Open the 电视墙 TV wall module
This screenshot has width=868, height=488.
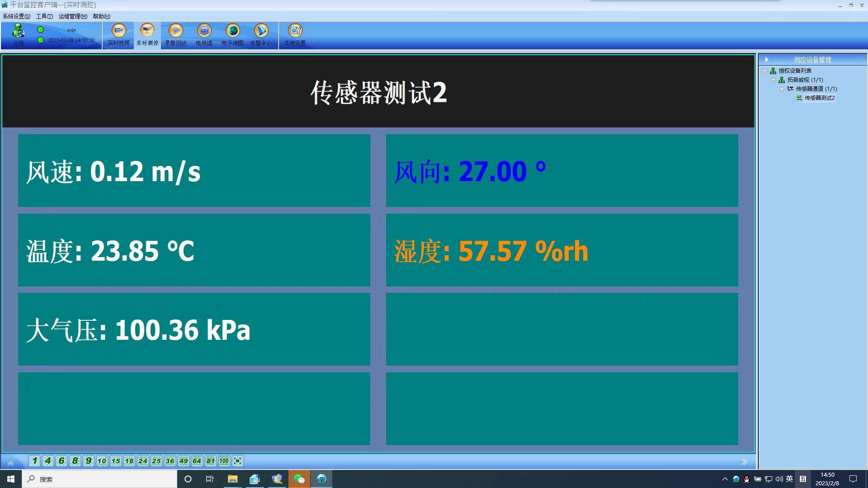click(204, 35)
